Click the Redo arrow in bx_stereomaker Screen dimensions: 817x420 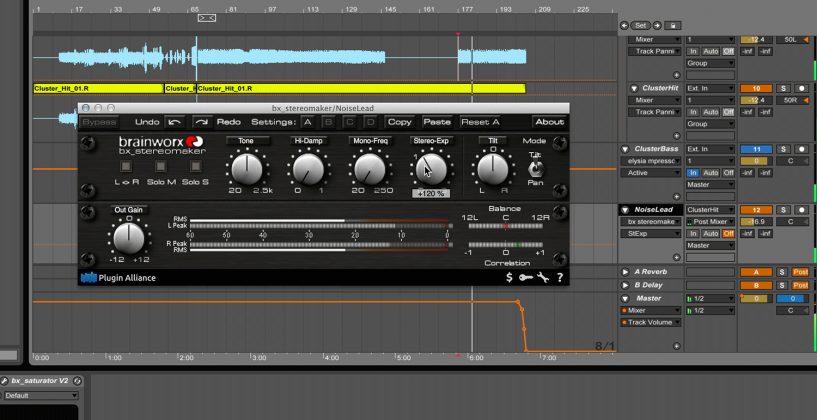(x=202, y=122)
